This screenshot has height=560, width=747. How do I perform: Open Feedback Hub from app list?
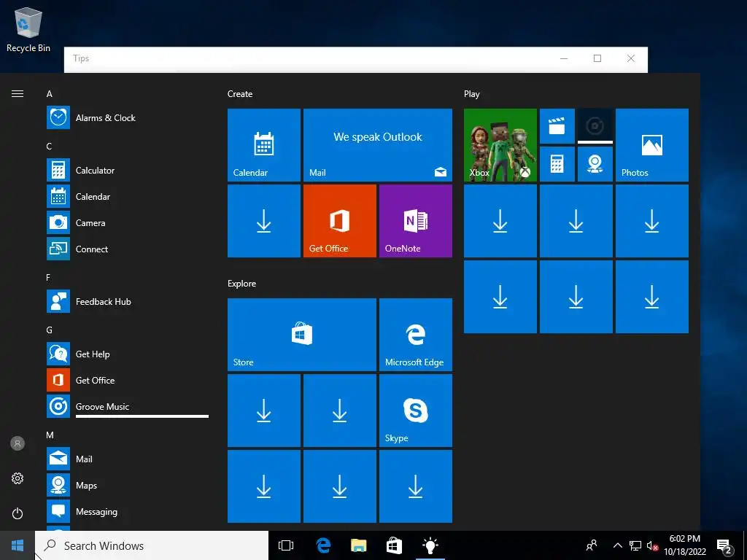(127, 302)
